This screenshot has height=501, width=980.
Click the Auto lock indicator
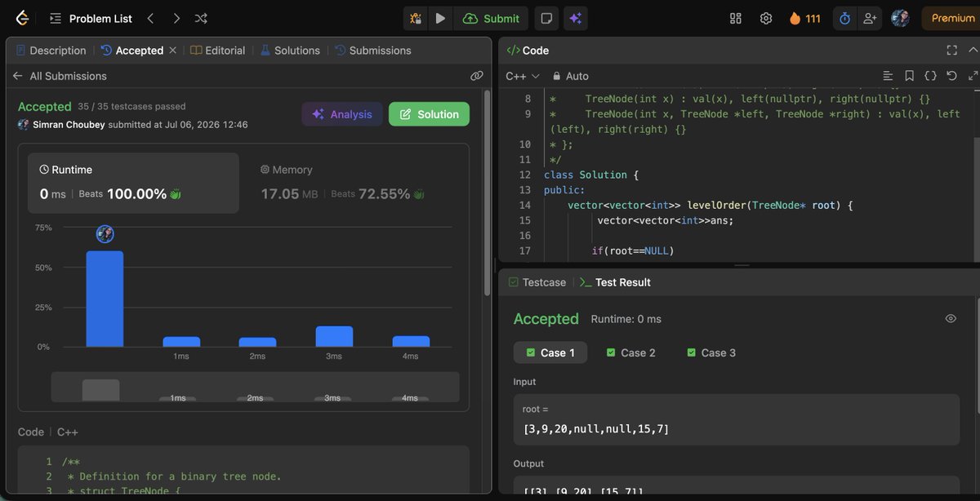tap(570, 76)
